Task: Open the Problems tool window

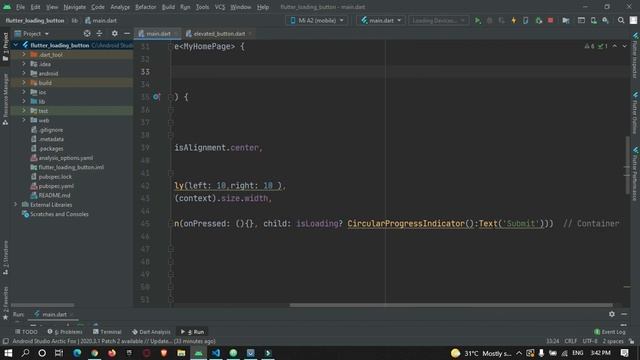Action: point(65,332)
